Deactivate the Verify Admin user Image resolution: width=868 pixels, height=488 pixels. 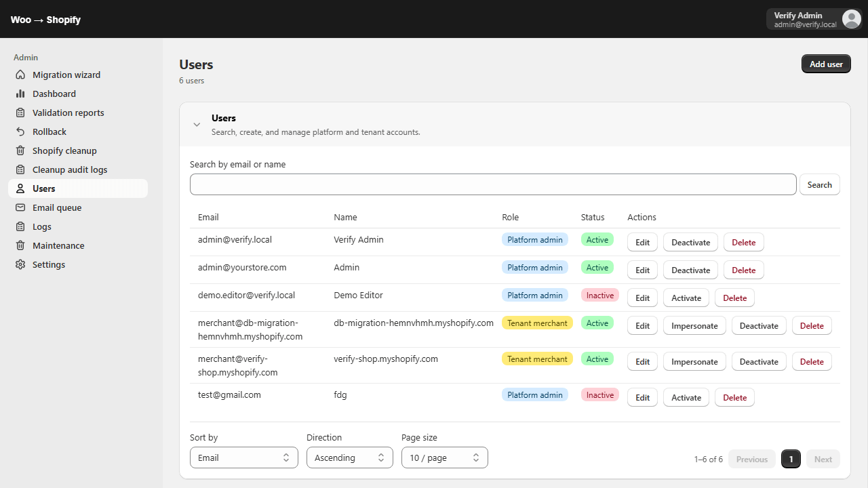click(690, 242)
